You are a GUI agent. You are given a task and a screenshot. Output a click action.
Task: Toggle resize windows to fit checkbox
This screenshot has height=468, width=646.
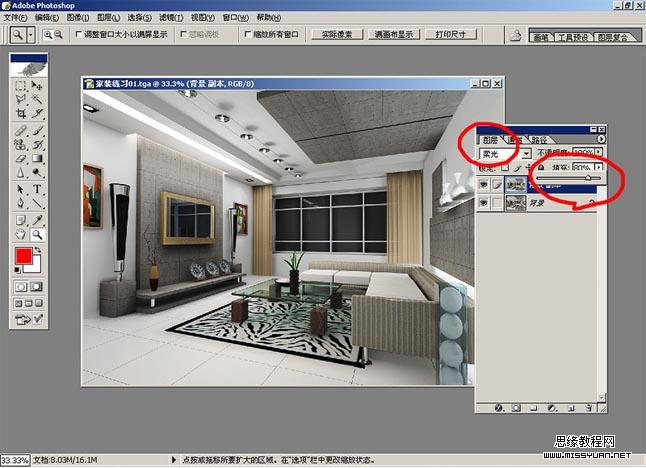click(x=79, y=34)
